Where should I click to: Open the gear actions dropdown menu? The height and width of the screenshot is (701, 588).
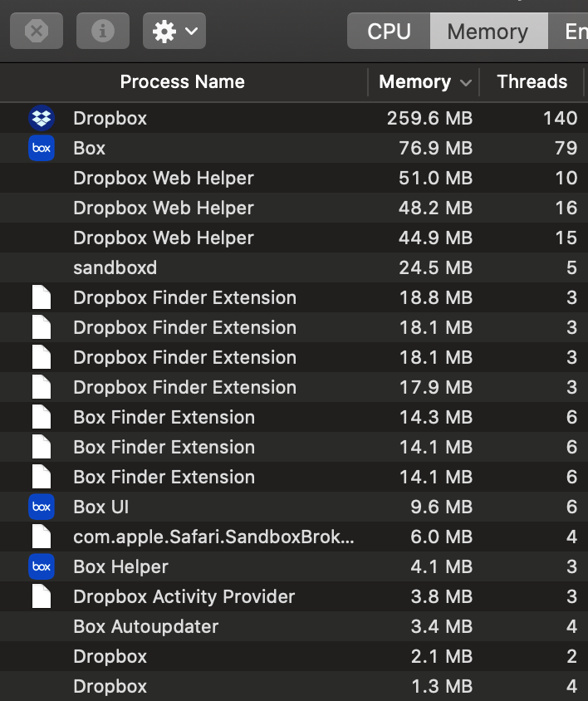pyautogui.click(x=174, y=31)
